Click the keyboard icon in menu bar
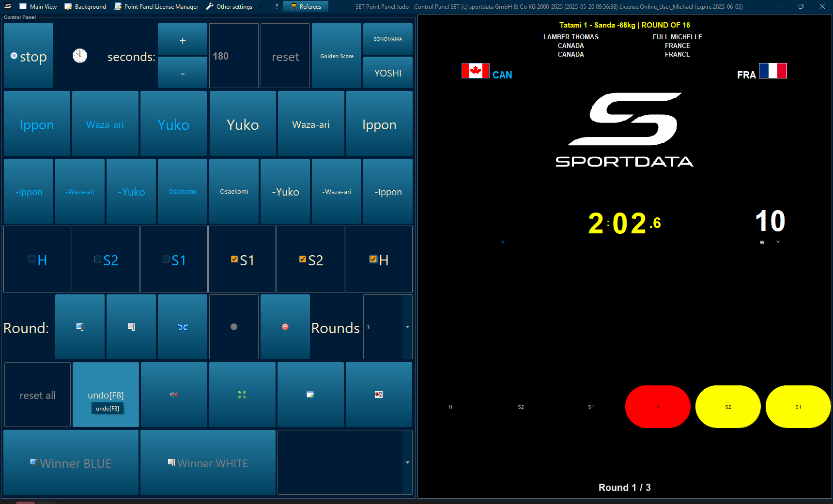833x504 pixels. [x=264, y=6]
